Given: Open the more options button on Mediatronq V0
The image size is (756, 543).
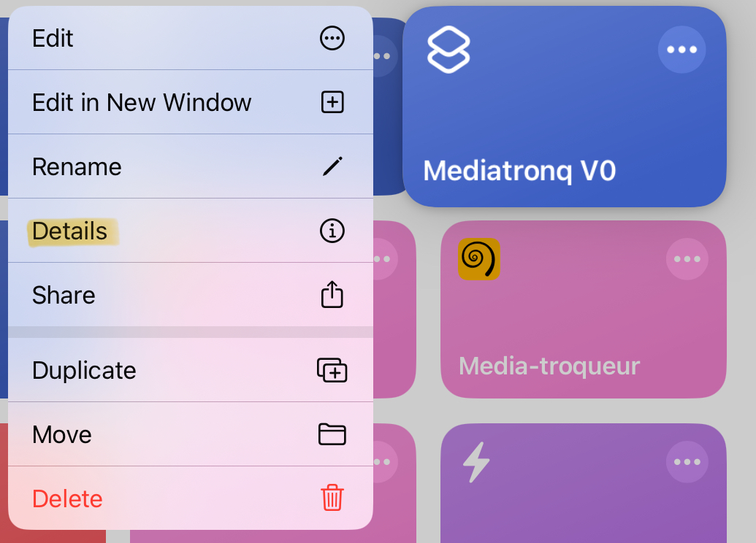Looking at the screenshot, I should point(681,50).
